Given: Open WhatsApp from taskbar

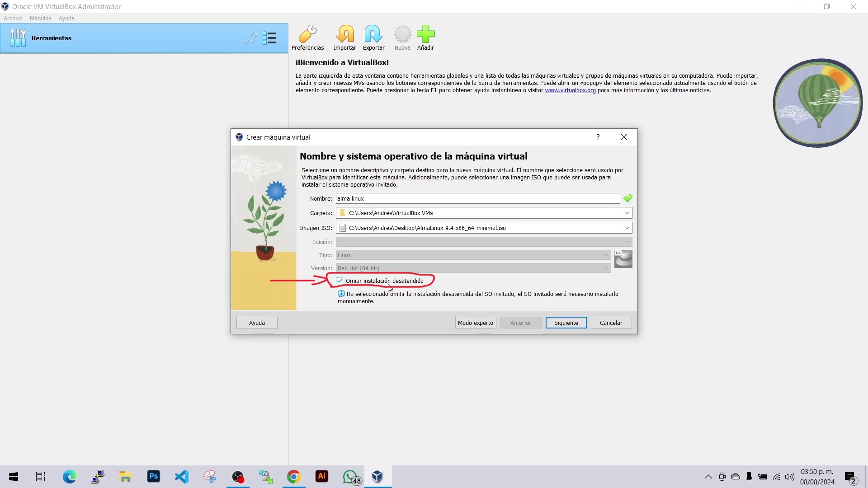Looking at the screenshot, I should click(351, 477).
